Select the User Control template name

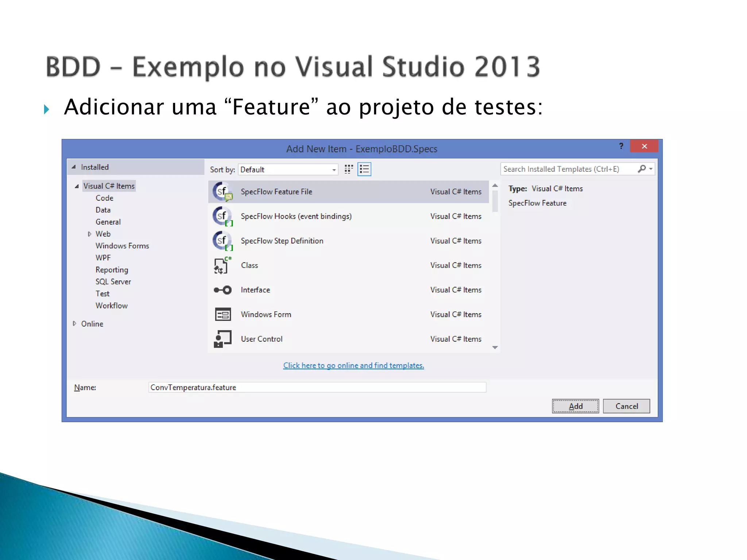coord(262,339)
